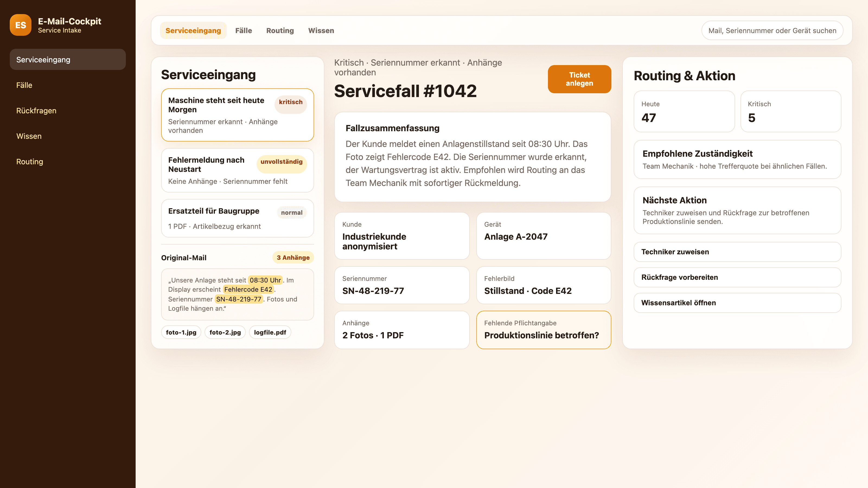Switch to the Serviceeingang top tab
Viewport: 868px width, 488px height.
(193, 31)
